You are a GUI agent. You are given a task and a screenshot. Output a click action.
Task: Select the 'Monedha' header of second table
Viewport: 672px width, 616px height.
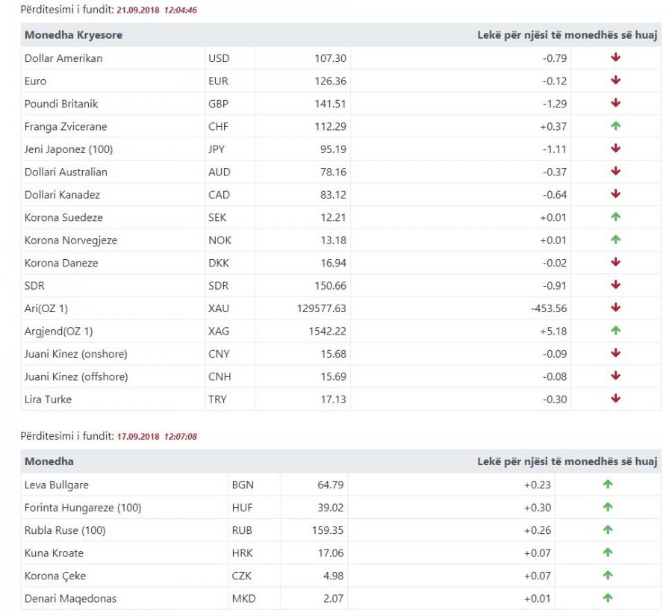pos(49,461)
